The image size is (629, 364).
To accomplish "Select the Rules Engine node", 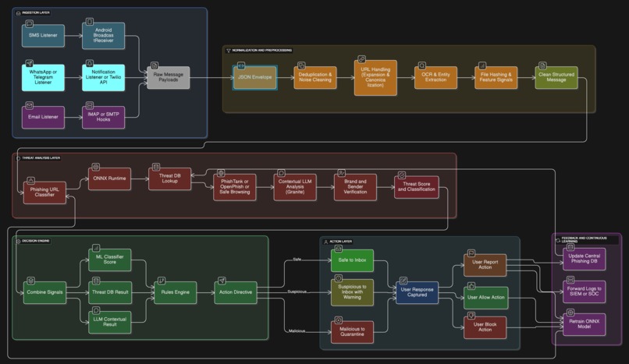I will click(176, 292).
